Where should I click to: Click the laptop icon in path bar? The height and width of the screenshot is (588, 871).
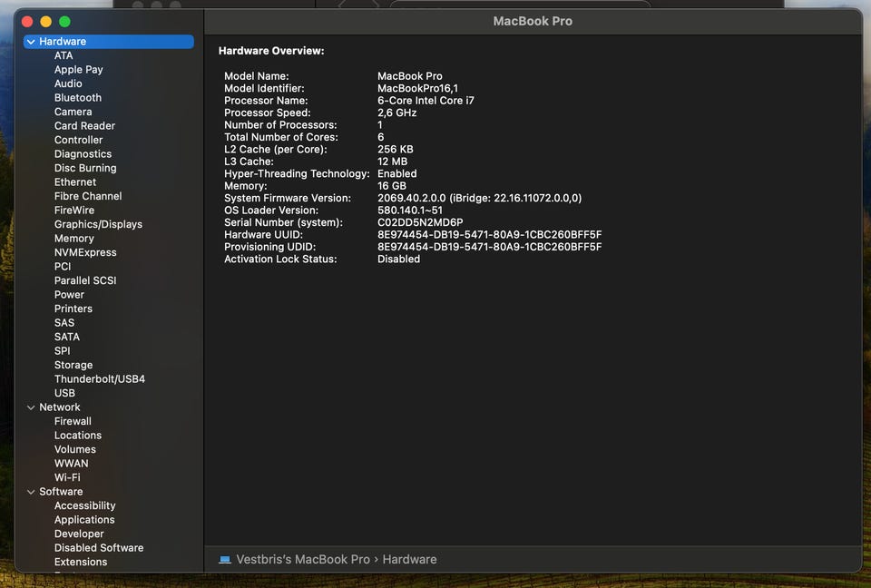click(225, 560)
